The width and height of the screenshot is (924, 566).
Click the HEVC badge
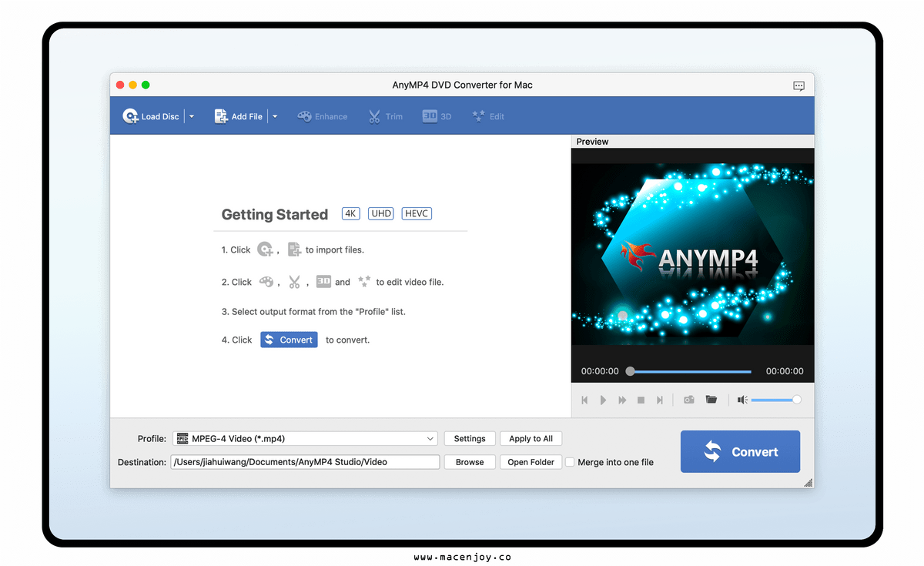(417, 213)
